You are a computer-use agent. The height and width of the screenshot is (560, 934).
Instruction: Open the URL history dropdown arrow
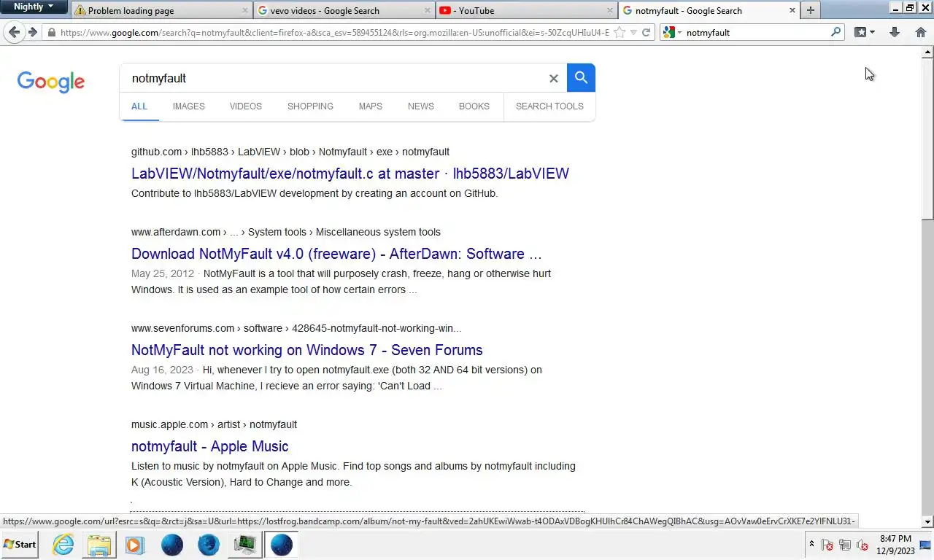tap(633, 32)
